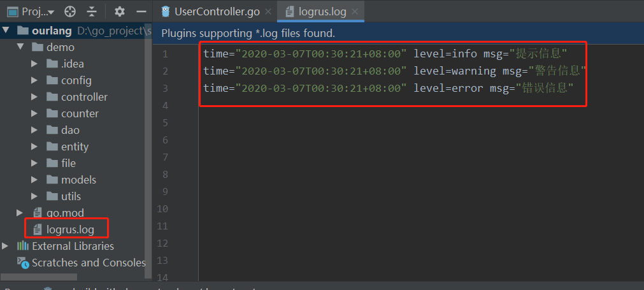644x290 pixels.
Task: Click the project tree horizontal scrollbar
Action: (x=39, y=277)
